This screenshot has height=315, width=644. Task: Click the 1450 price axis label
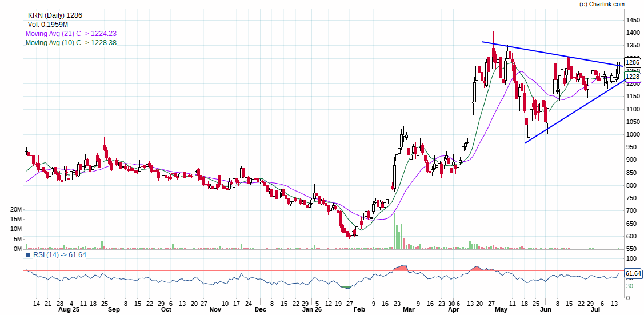(633, 20)
